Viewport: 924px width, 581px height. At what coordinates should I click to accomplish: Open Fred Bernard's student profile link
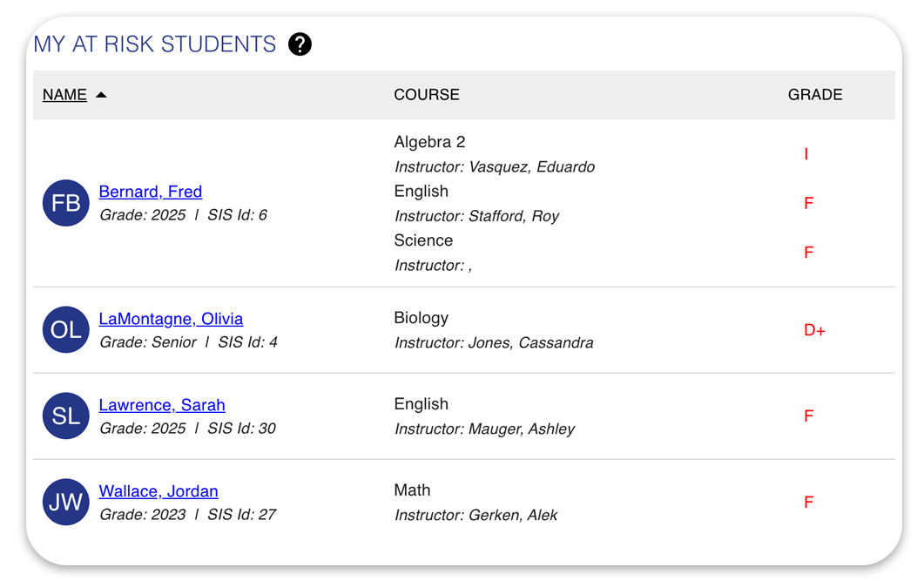(x=150, y=192)
